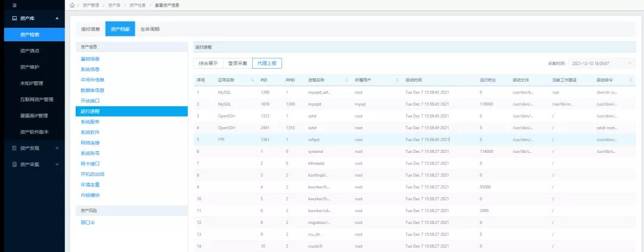This screenshot has width=644, height=252.
Task: Switch to the 资产档案 tab
Action: coord(120,29)
